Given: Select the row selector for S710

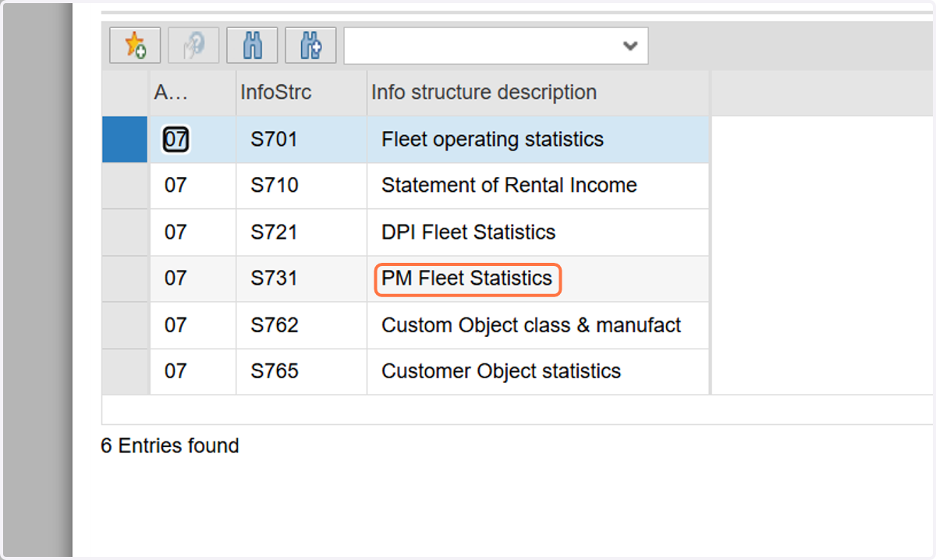Looking at the screenshot, I should point(125,186).
